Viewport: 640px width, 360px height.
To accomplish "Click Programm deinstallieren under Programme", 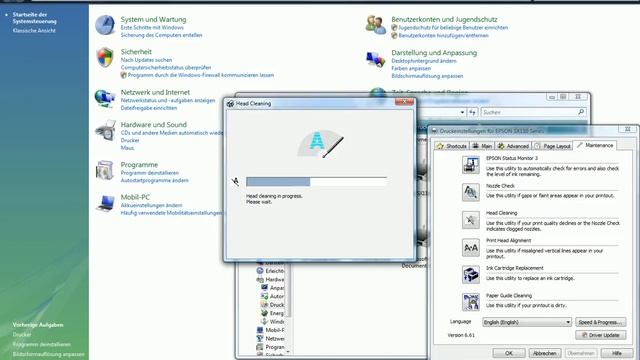I will 149,173.
